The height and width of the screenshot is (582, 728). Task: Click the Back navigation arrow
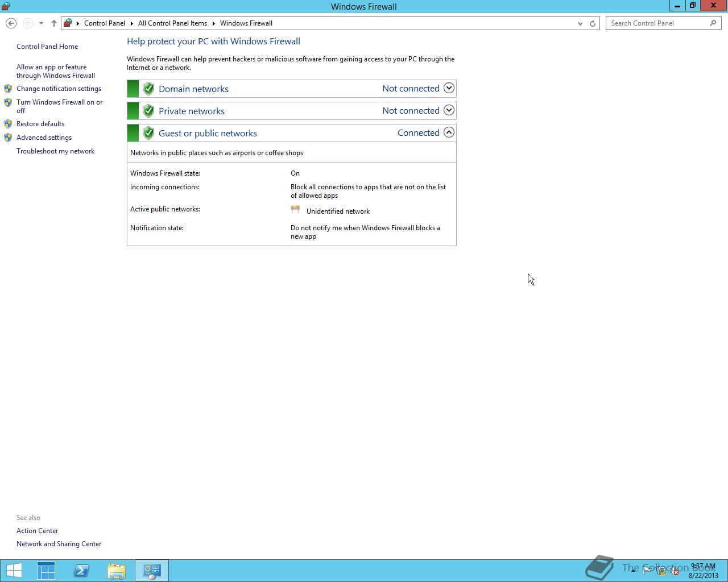(x=11, y=23)
